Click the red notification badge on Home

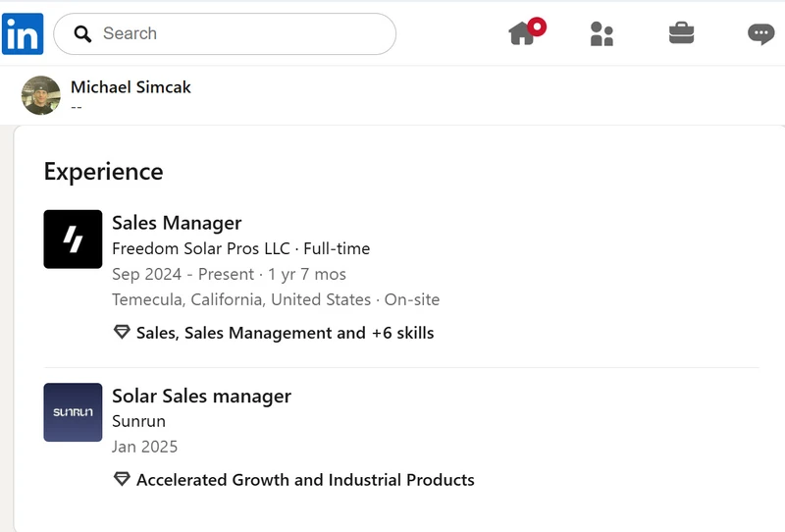[x=537, y=27]
